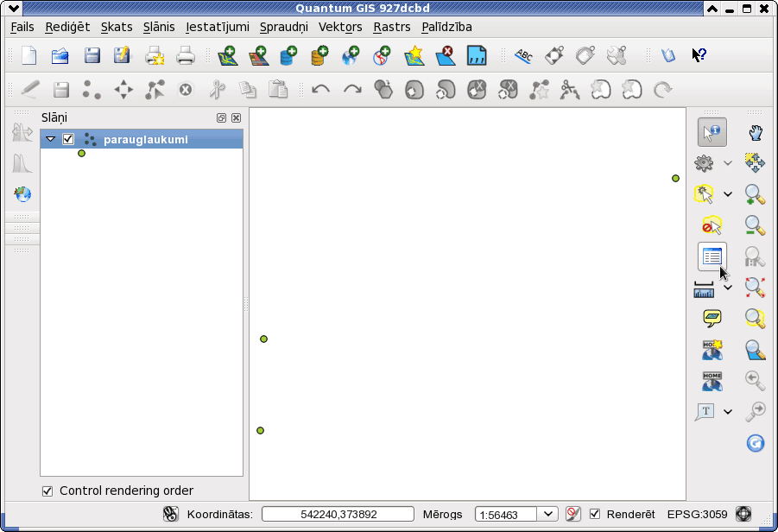Open the Skats menu
778x532 pixels.
117,27
